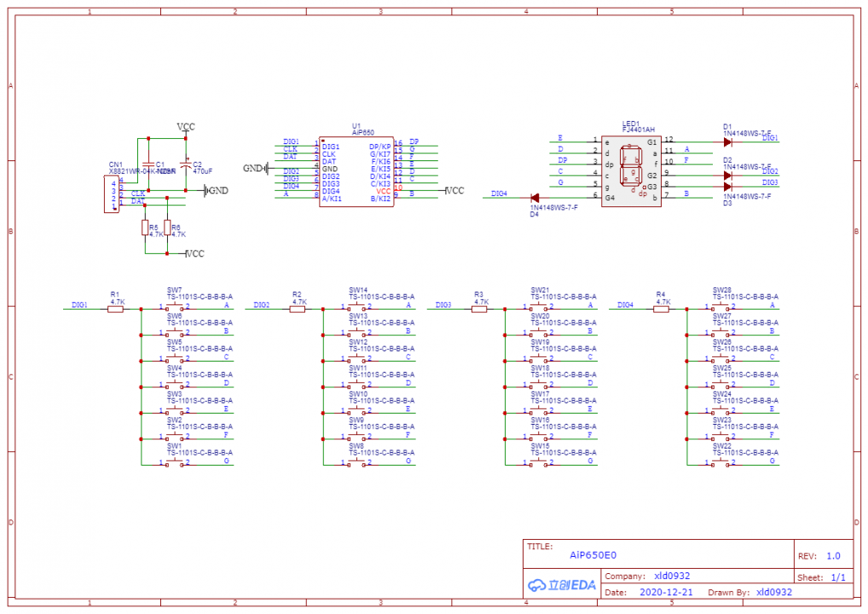This screenshot has height=614, width=868.
Task: Click the SW12 designator label
Action: pyautogui.click(x=357, y=342)
